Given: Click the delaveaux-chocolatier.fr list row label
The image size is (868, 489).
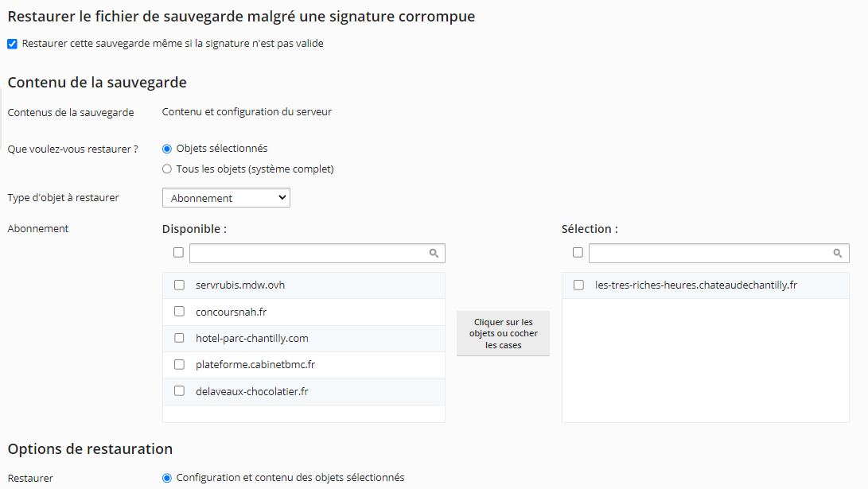Looking at the screenshot, I should pyautogui.click(x=251, y=391).
